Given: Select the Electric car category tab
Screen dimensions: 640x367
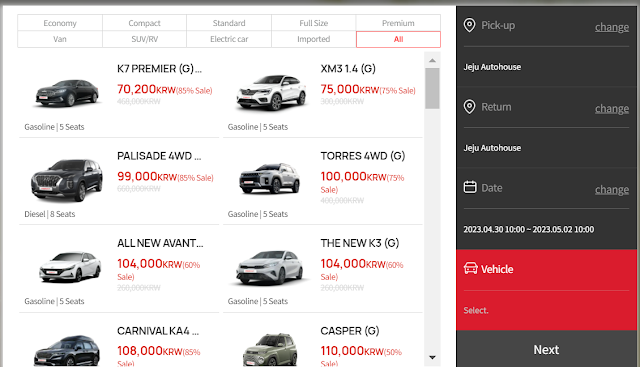Looking at the screenshot, I should click(229, 39).
